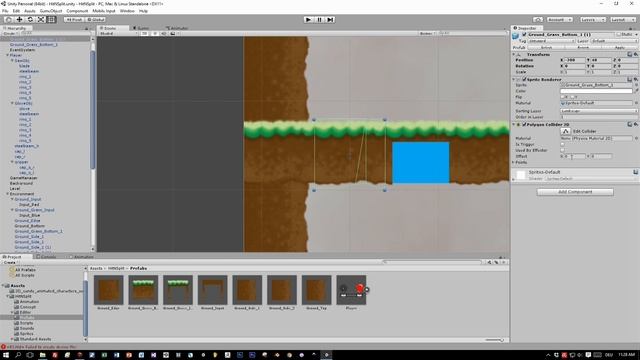Screen dimensions: 640x360
Task: Open Polygon Collider 2D settings gear
Action: (636, 124)
